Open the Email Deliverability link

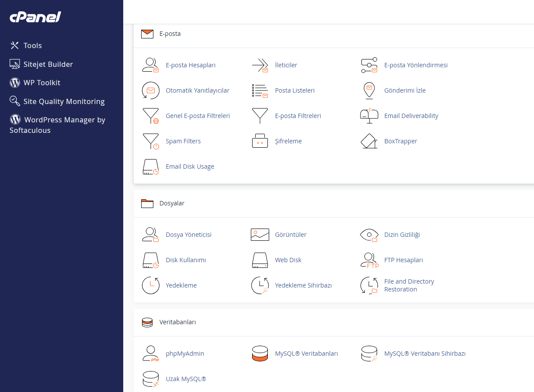411,116
